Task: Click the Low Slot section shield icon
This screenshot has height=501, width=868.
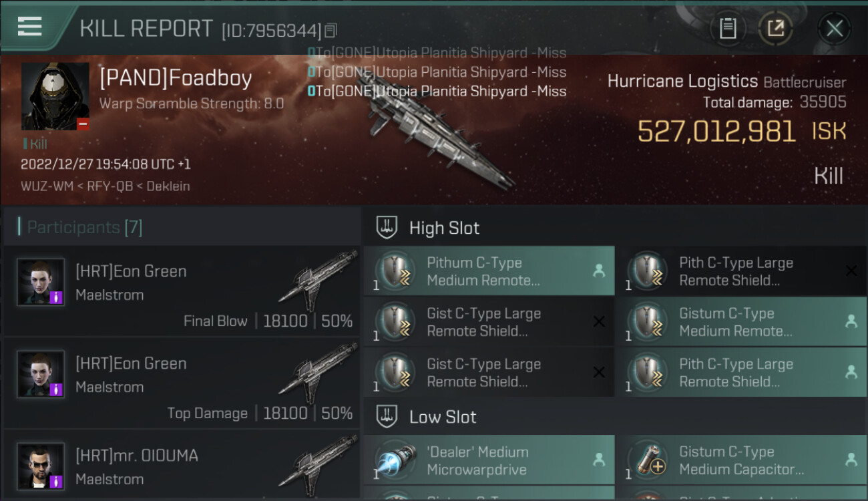Action: click(387, 416)
